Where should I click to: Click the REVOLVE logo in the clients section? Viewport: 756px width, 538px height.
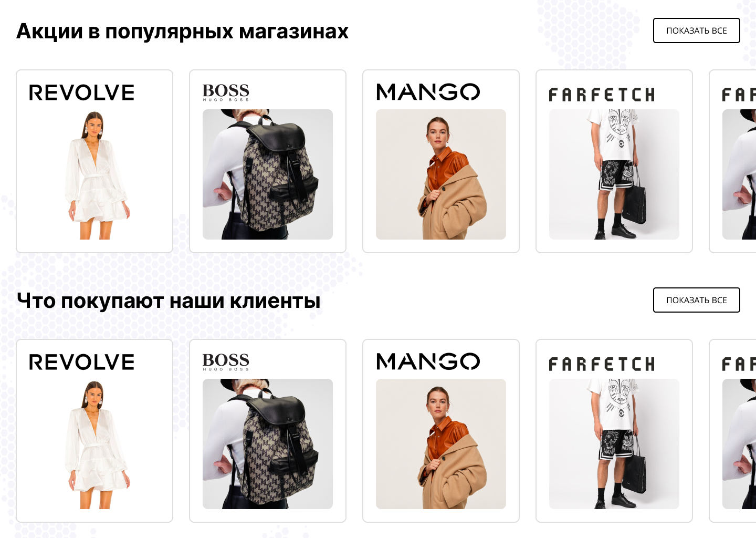[82, 362]
